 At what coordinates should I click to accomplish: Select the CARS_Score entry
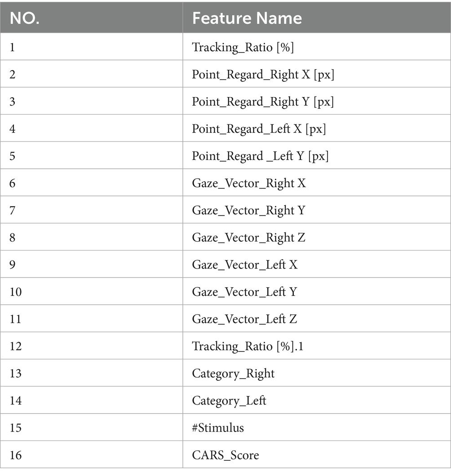pos(225,455)
